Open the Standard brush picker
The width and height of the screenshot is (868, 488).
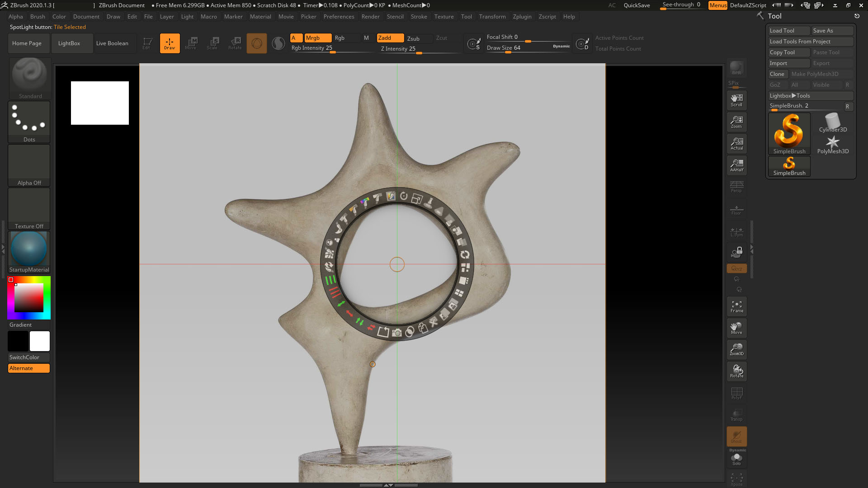pyautogui.click(x=30, y=78)
